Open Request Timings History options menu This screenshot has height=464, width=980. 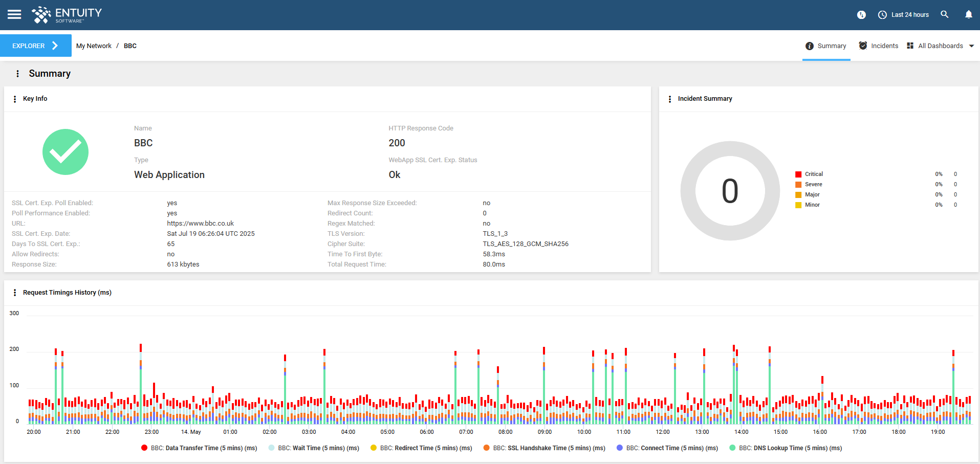tap(15, 293)
